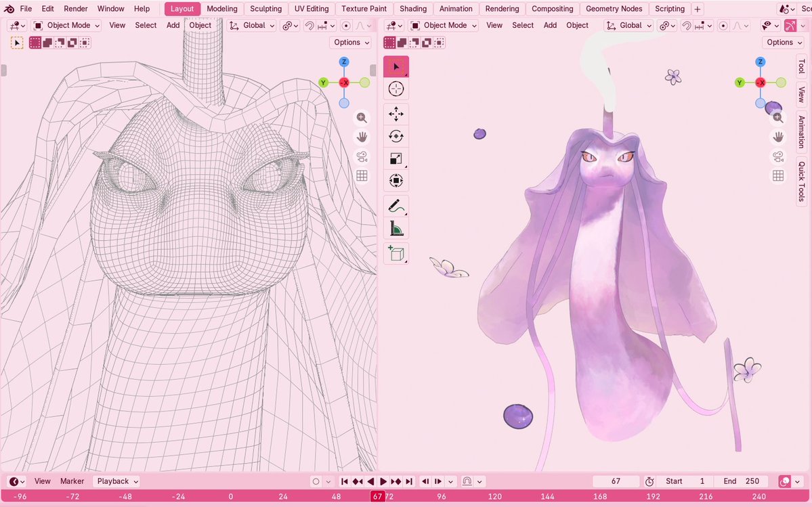The height and width of the screenshot is (507, 812).
Task: Open Object Mode dropdown in right viewport
Action: point(443,25)
